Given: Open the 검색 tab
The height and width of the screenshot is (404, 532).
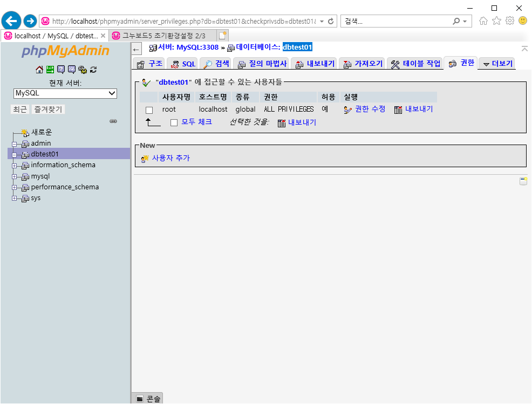Looking at the screenshot, I should coord(216,64).
